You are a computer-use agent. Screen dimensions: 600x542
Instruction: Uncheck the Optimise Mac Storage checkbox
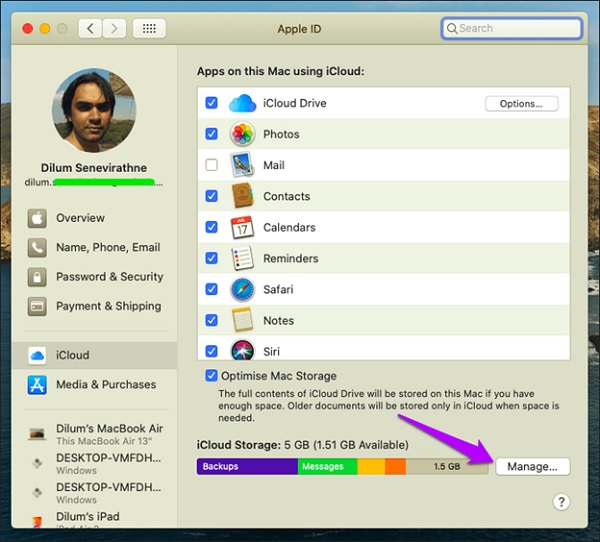(x=211, y=376)
